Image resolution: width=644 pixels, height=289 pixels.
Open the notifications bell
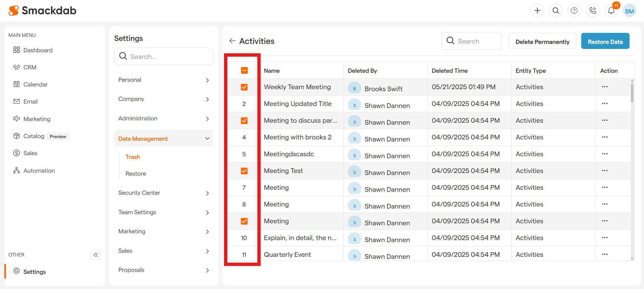[x=611, y=11]
